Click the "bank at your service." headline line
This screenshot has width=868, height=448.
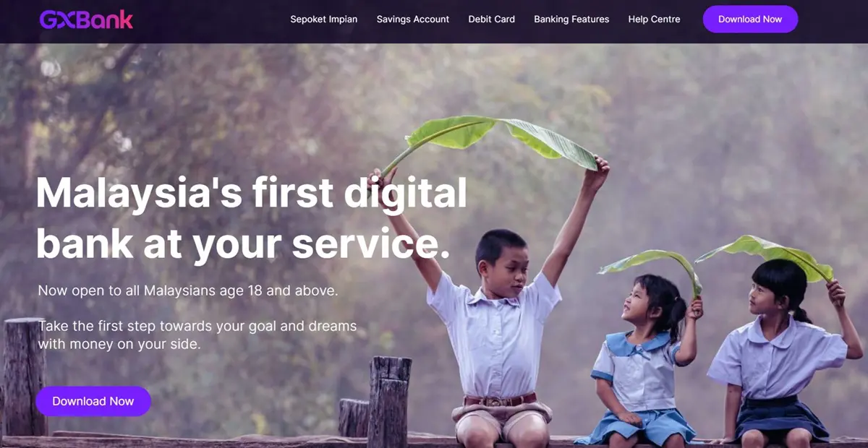(x=243, y=244)
